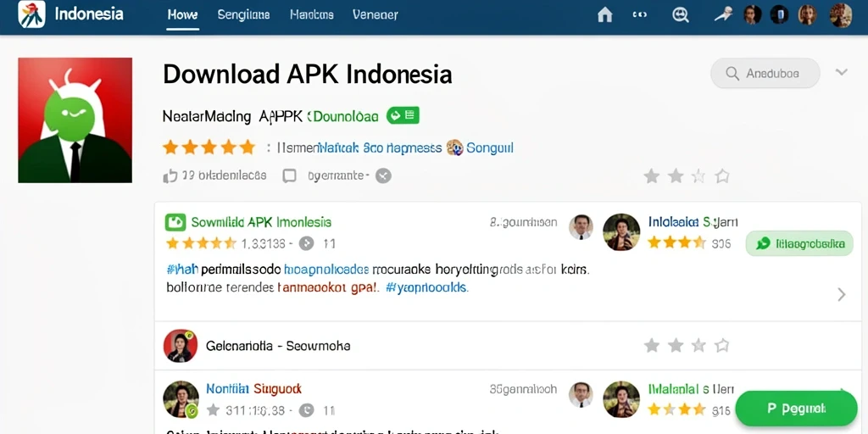Click the five-star app rating
Screen dimensions: 868x434
click(209, 147)
